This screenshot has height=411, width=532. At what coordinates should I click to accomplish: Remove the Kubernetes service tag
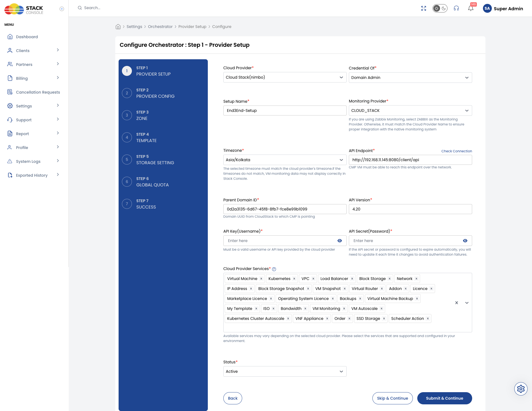click(x=294, y=279)
